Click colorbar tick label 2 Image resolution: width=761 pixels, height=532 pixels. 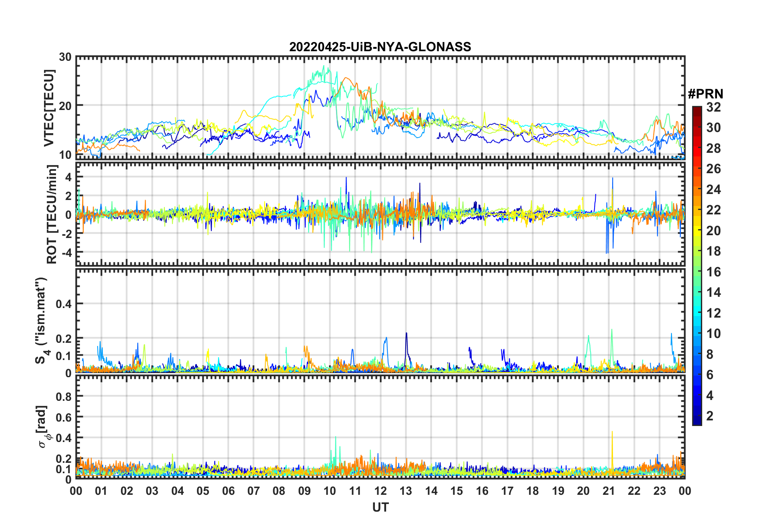[710, 416]
